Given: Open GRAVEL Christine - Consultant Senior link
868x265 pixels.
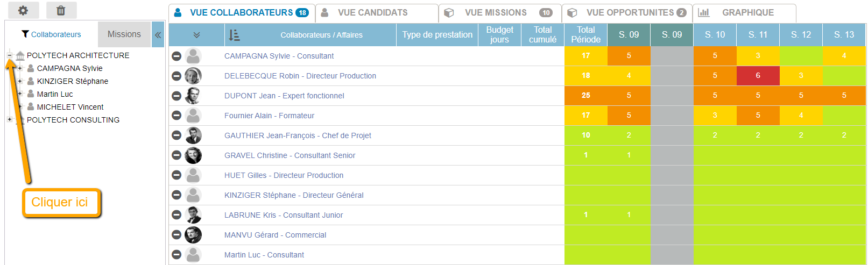Looking at the screenshot, I should (x=290, y=155).
